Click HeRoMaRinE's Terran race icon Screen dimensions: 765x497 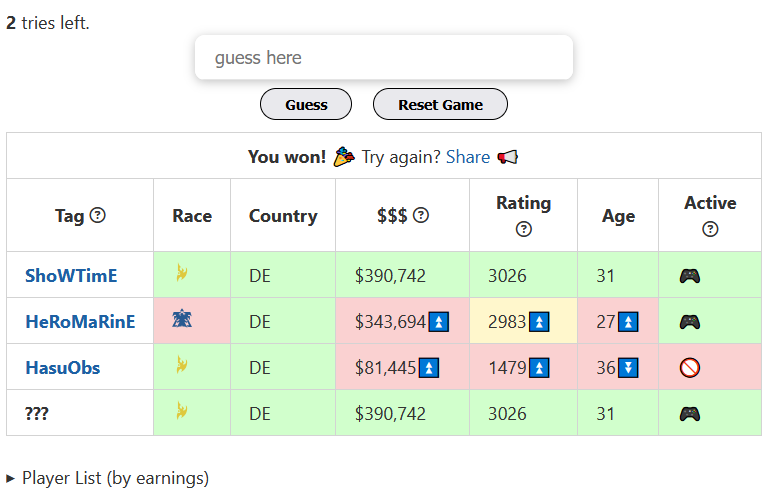(182, 320)
